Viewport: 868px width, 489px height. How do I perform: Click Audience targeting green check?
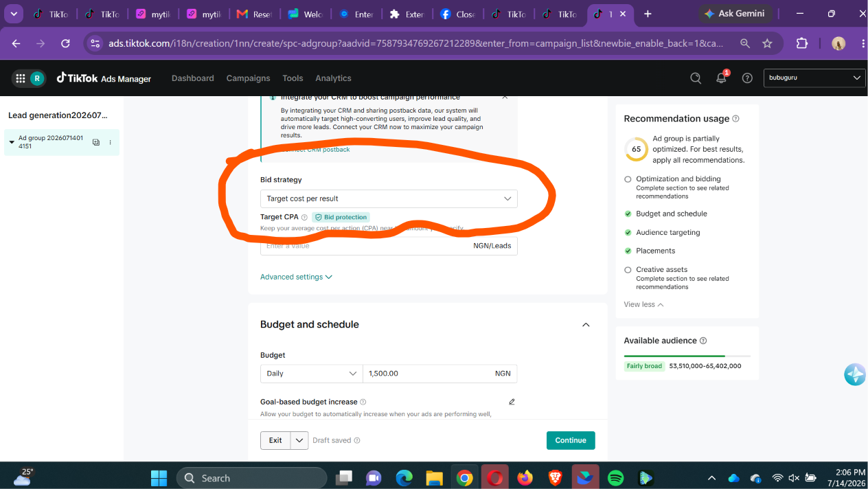[628, 232]
